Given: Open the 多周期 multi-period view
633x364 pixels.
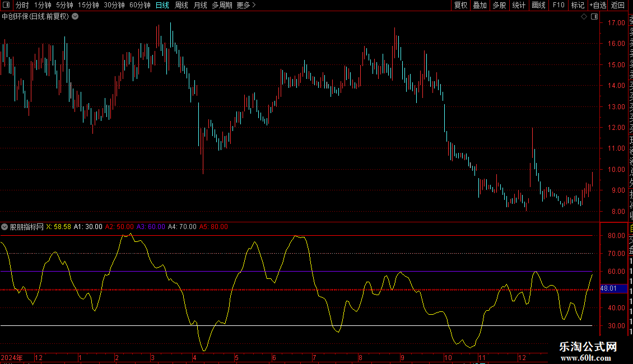Looking at the screenshot, I should tap(222, 5).
